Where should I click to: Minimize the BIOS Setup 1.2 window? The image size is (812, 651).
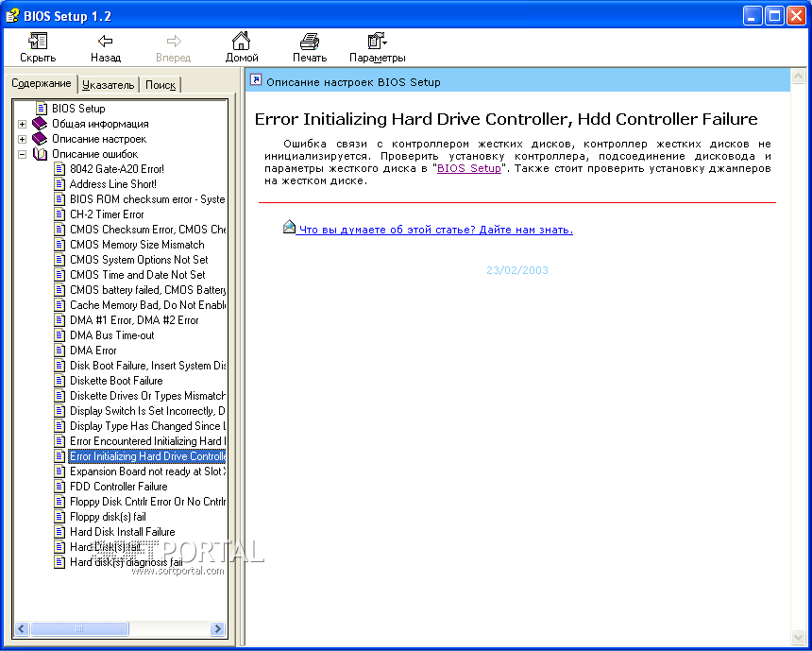753,16
